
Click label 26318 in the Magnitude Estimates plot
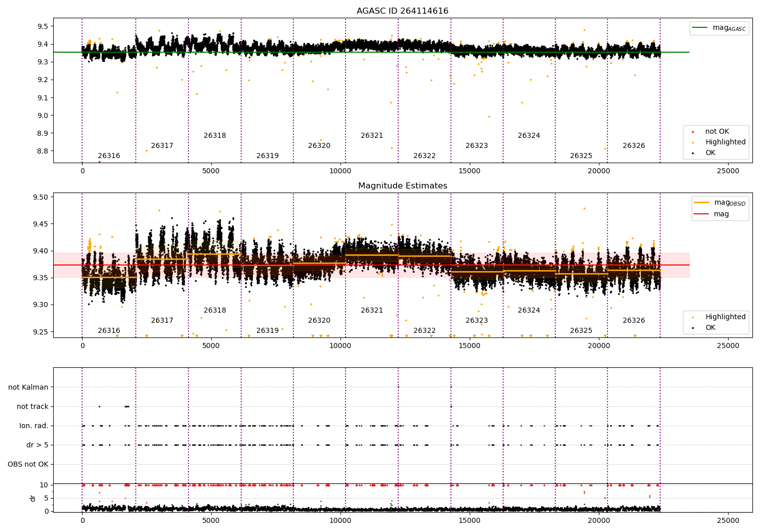tap(215, 311)
